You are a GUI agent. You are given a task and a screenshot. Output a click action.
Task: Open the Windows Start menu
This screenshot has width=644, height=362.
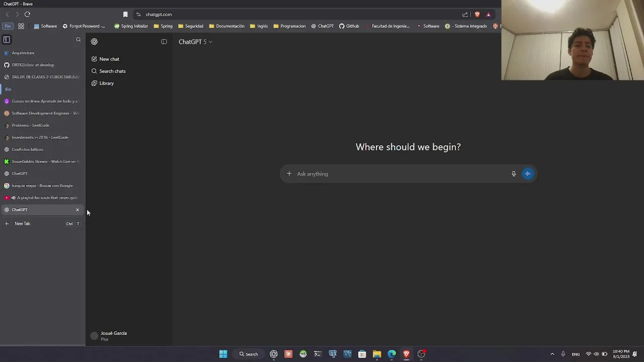click(x=223, y=354)
